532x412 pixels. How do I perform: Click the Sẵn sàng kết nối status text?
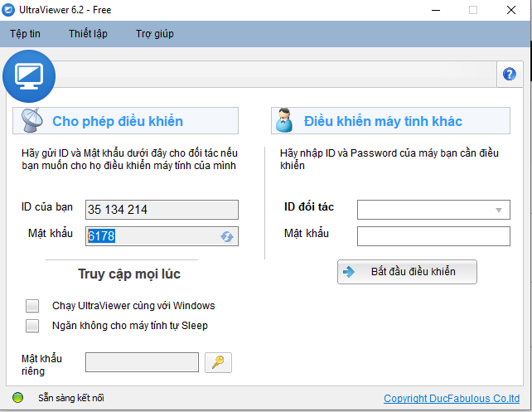click(71, 398)
